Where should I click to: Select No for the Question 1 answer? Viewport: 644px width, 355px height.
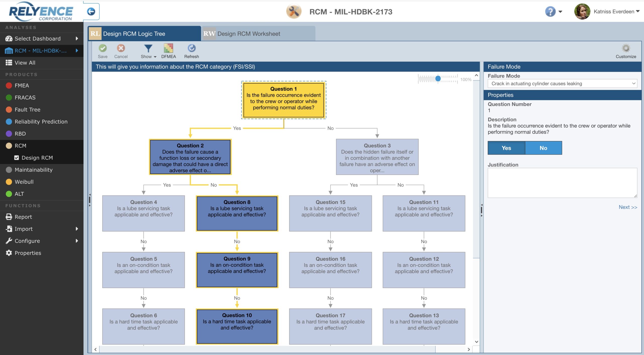point(543,148)
